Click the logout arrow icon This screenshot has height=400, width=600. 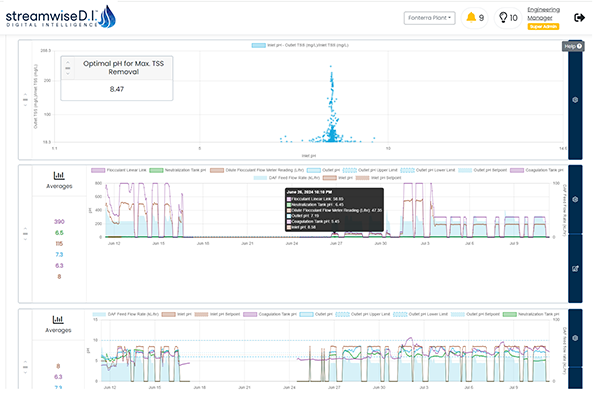580,17
